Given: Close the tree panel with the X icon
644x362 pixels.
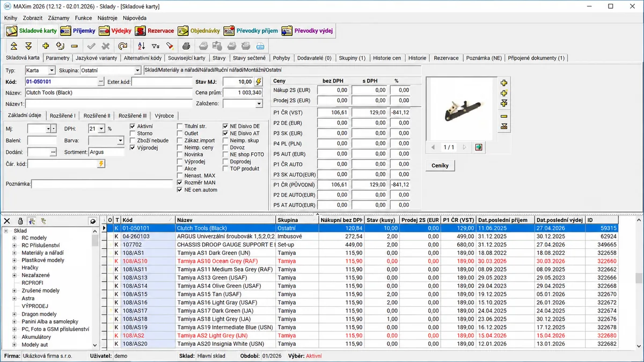Looking at the screenshot, I should [7, 220].
